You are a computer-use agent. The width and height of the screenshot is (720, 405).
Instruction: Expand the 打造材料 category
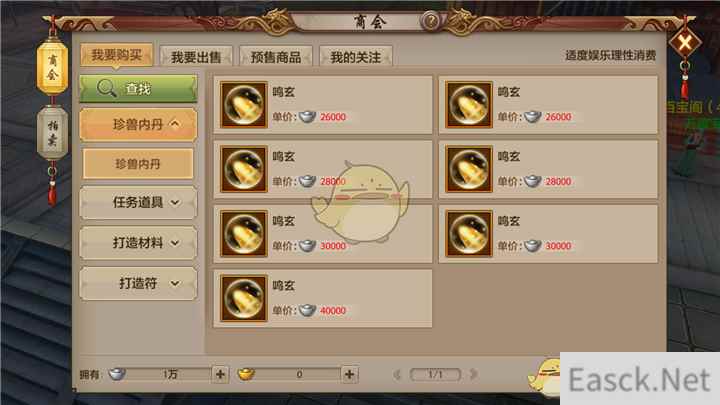point(138,242)
